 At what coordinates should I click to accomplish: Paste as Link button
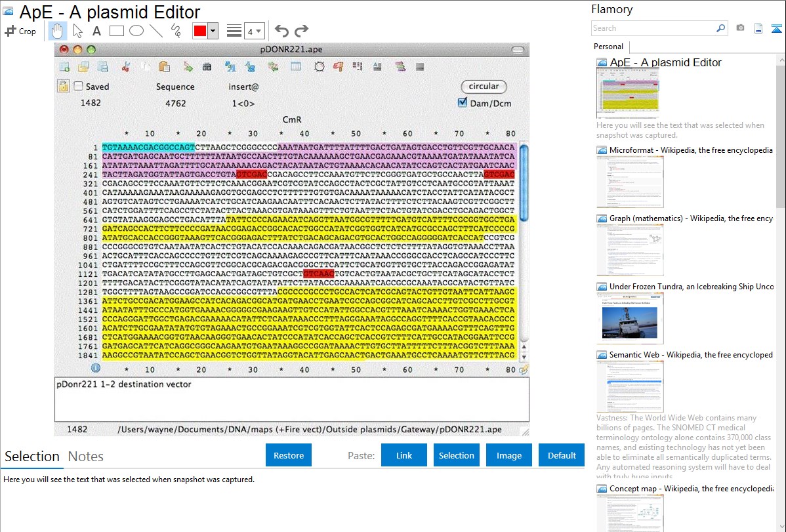404,455
